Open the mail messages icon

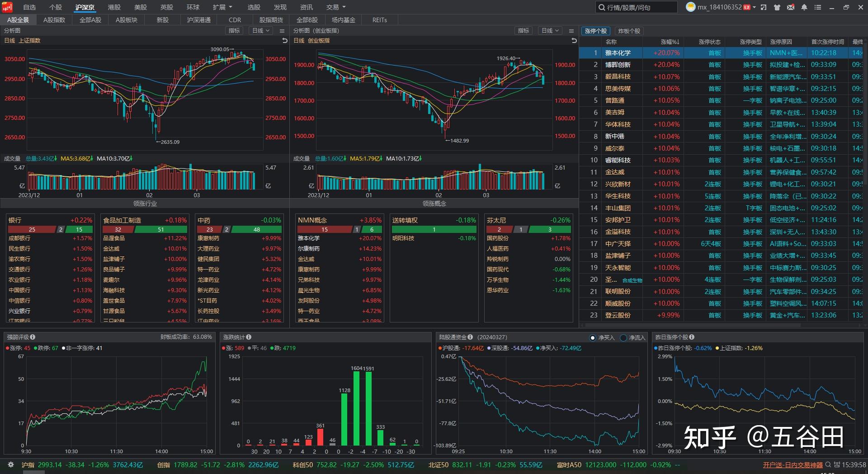pyautogui.click(x=791, y=7)
